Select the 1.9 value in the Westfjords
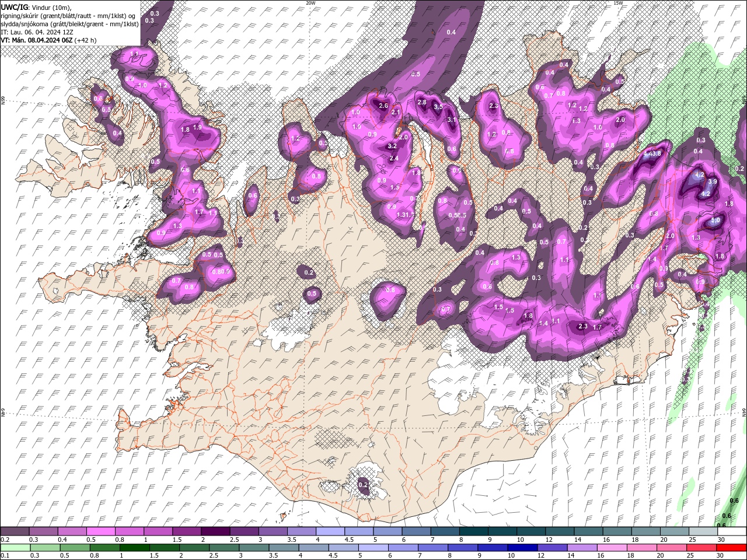This screenshot has width=747, height=560. (197, 127)
